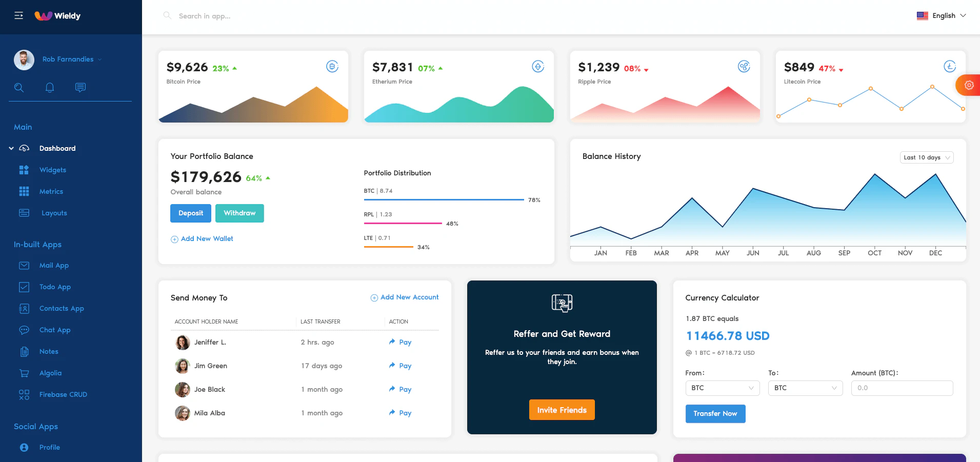
Task: Click the Bitcoin icon on the price card
Action: click(332, 66)
